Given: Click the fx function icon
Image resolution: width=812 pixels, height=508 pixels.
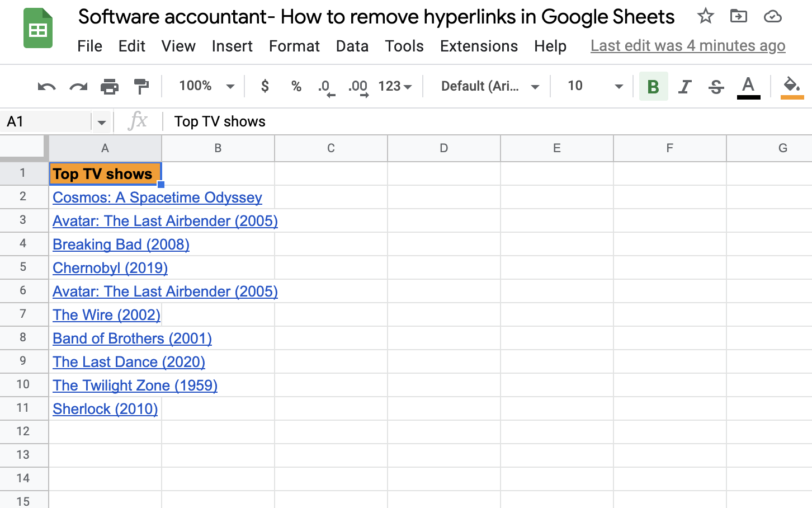Looking at the screenshot, I should click(x=138, y=121).
